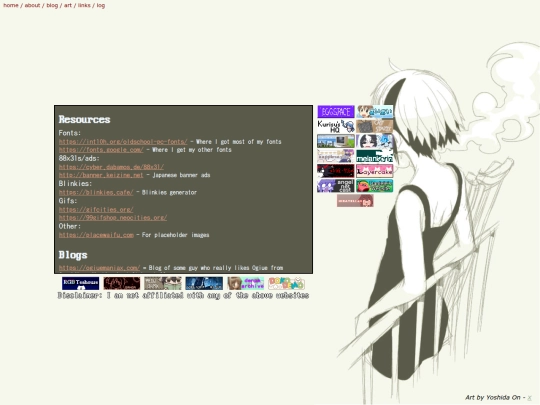The height and width of the screenshot is (405, 540).
Task: Visit the banner.keizine.net link
Action: 101,175
